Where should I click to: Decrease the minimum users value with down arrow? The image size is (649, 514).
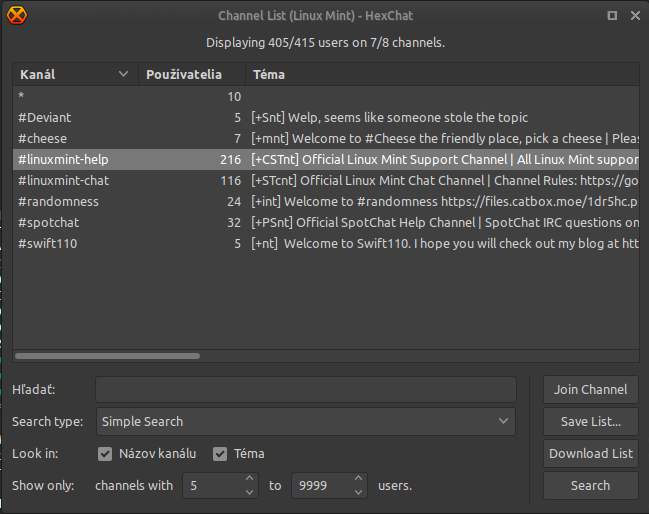250,492
